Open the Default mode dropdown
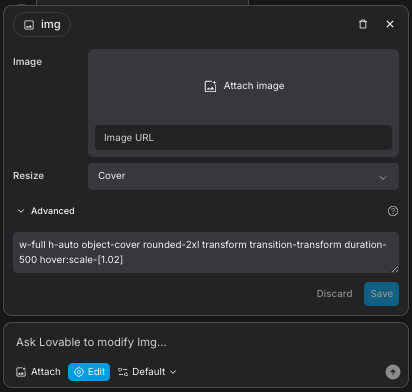This screenshot has height=392, width=412. coord(147,372)
